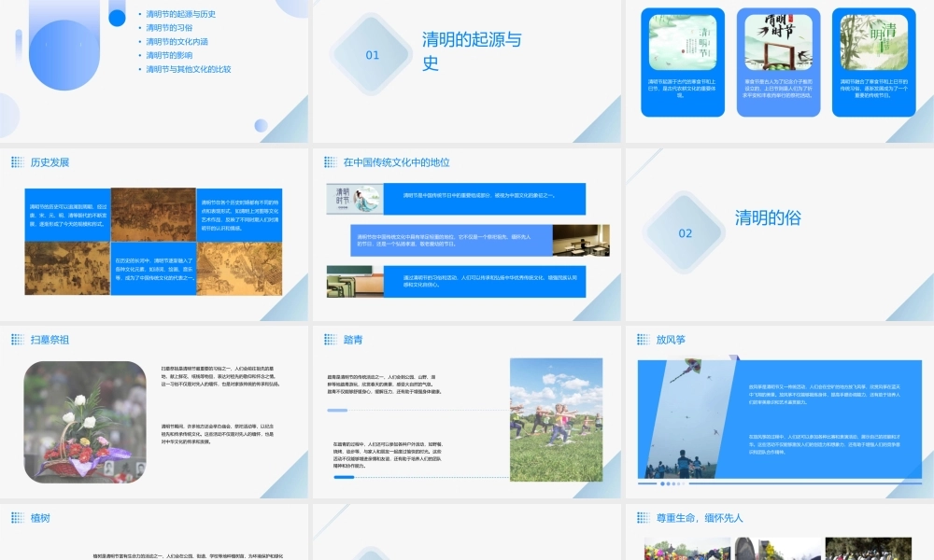
Task: Click the short progress bar under first 踏青 paragraph
Action: click(x=337, y=410)
